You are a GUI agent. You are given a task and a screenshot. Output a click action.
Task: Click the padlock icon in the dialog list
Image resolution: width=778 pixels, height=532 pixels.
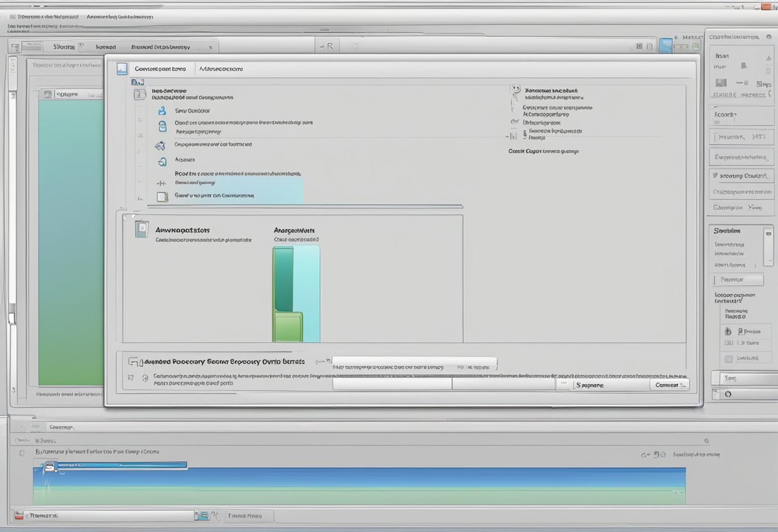coord(163,162)
